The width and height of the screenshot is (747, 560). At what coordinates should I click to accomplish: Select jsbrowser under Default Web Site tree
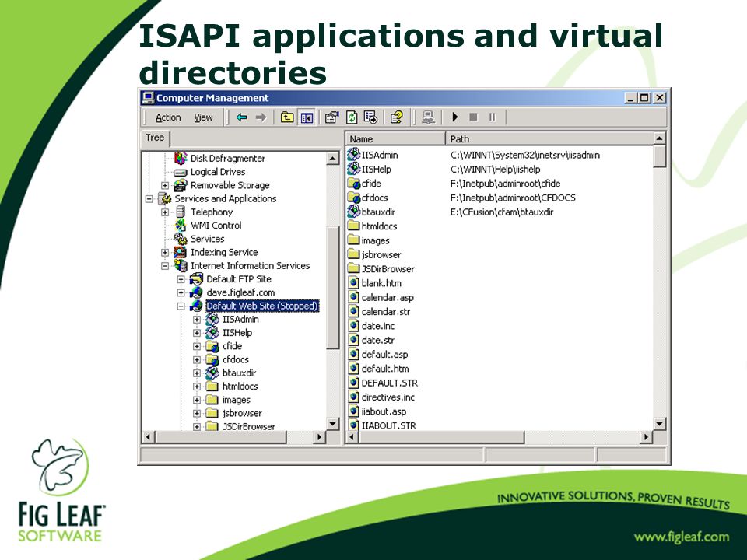pos(242,413)
